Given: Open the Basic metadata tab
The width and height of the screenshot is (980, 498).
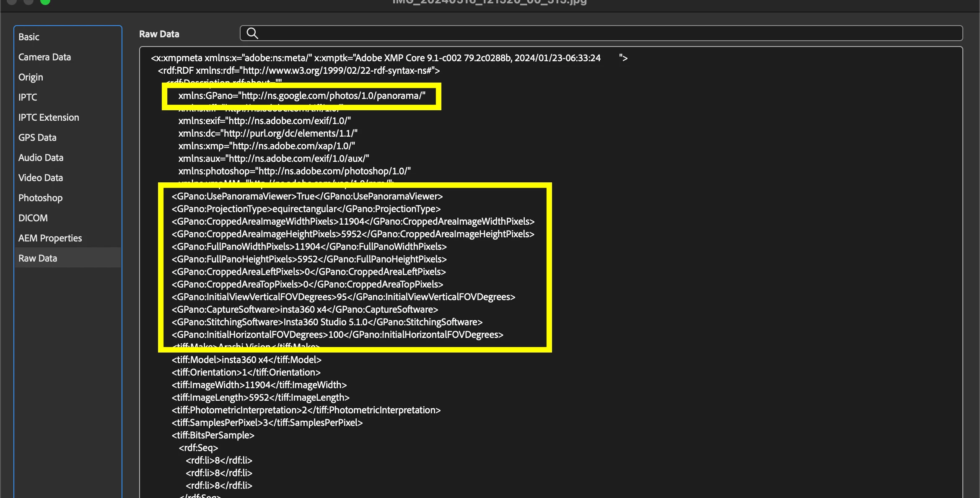Looking at the screenshot, I should (x=29, y=37).
